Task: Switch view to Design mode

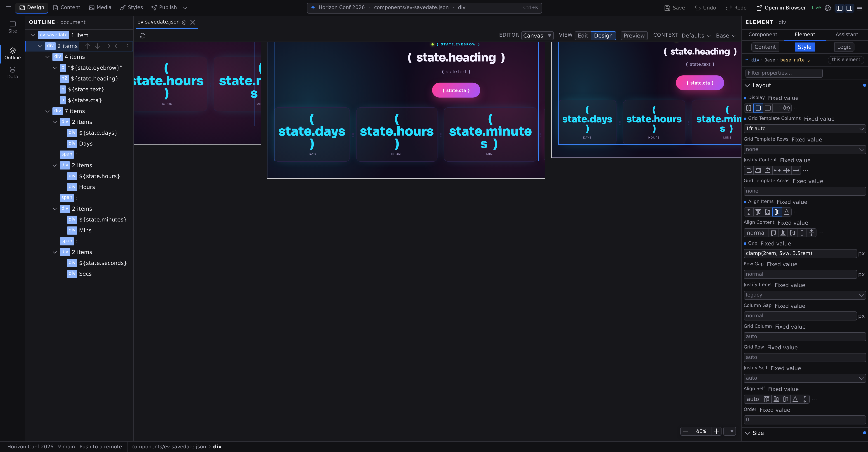Action: [x=603, y=36]
